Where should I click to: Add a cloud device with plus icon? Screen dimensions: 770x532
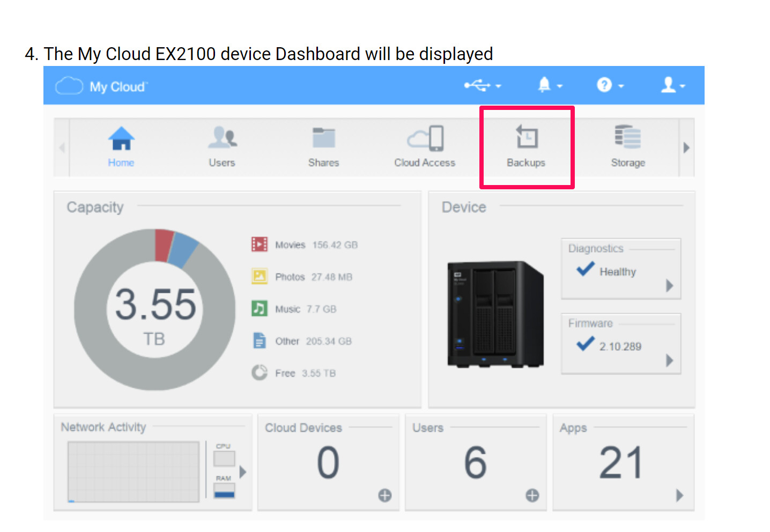coord(384,496)
